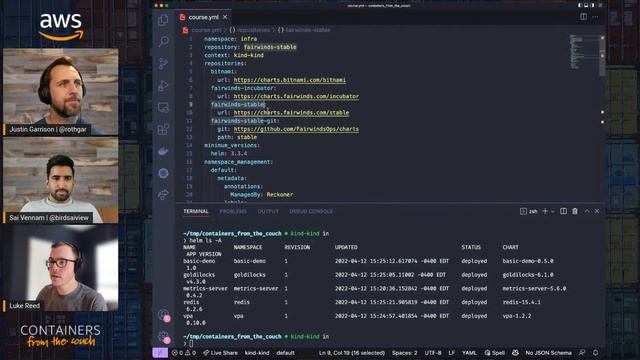Screen dimensions: 640x360
Task: Open the Manage gear icon
Action: click(164, 337)
